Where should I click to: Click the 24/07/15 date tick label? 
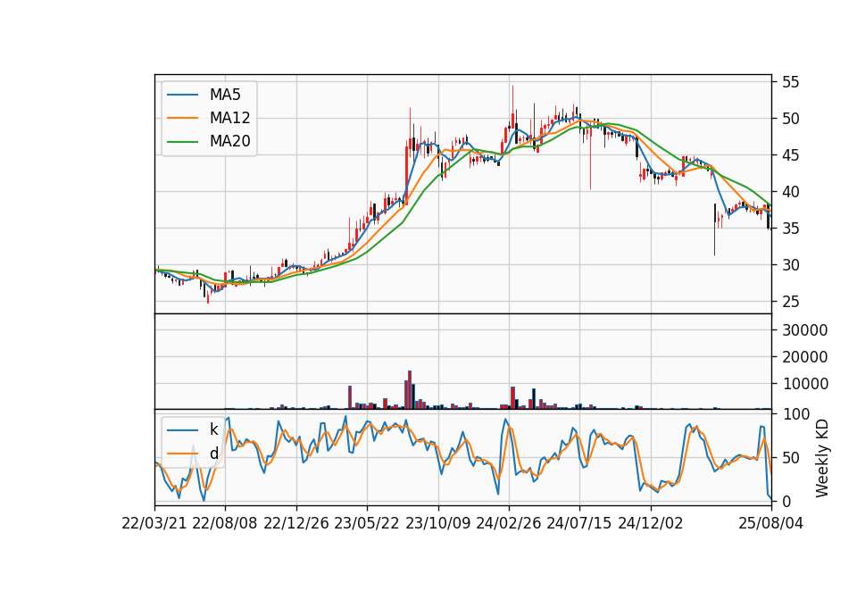click(x=579, y=523)
